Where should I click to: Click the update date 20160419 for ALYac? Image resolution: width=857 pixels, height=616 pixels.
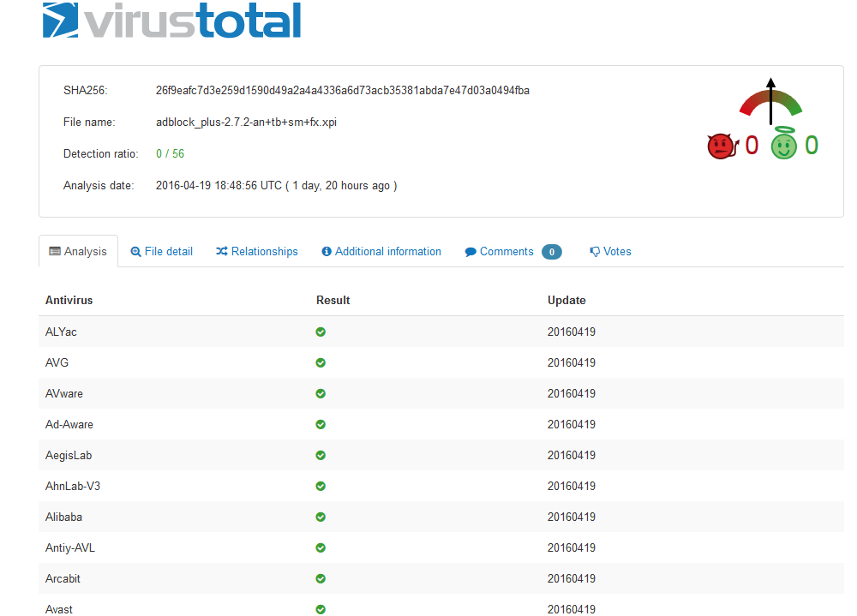[572, 332]
